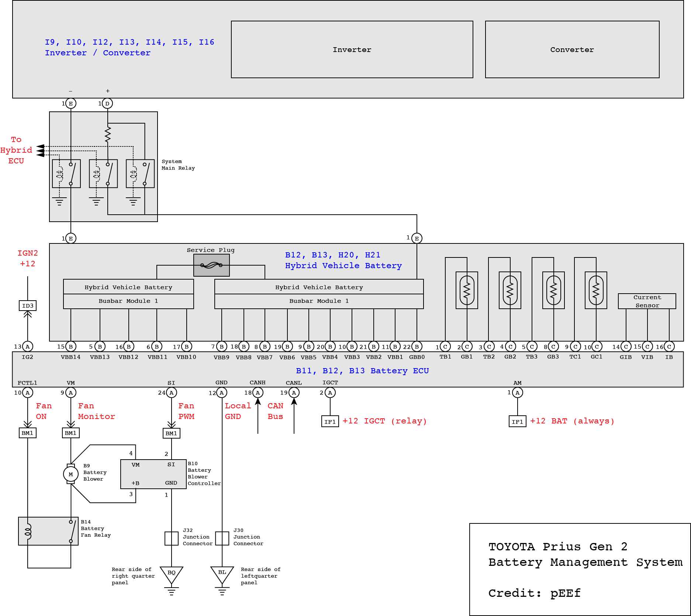
Task: Click the 'TOYOTA Prius Gen 2' title text
Action: tap(558, 546)
